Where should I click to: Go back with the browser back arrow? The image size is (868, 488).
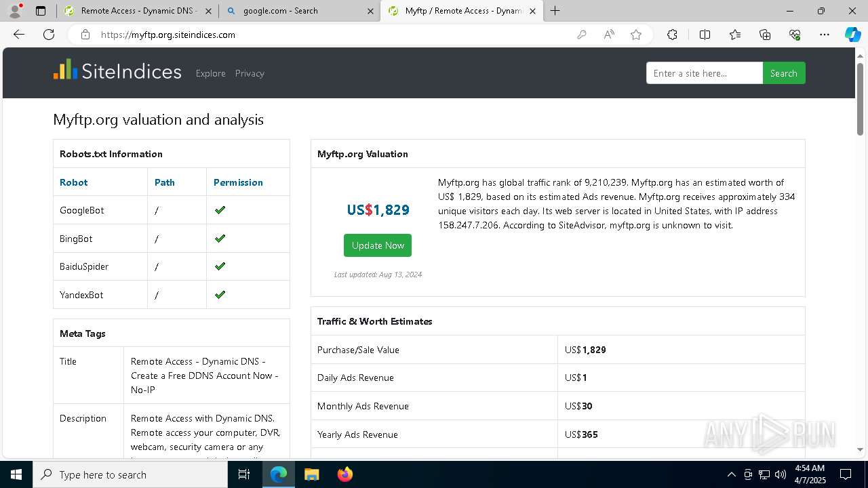coord(19,35)
